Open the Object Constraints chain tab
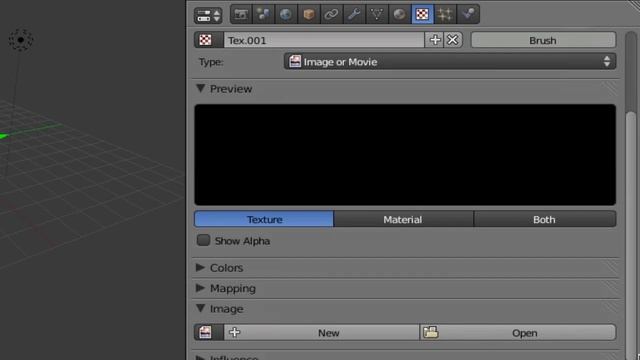Screen dimensions: 640x360 pos(331,15)
